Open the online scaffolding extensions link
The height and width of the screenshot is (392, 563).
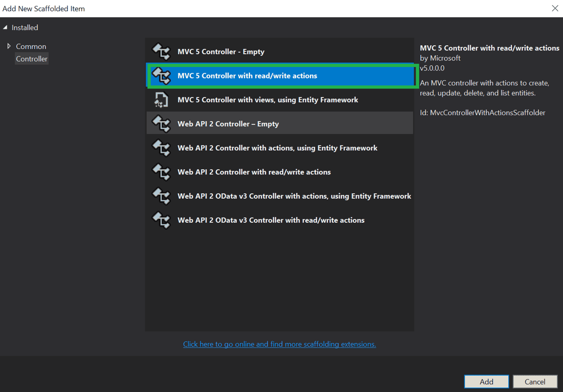click(x=279, y=344)
